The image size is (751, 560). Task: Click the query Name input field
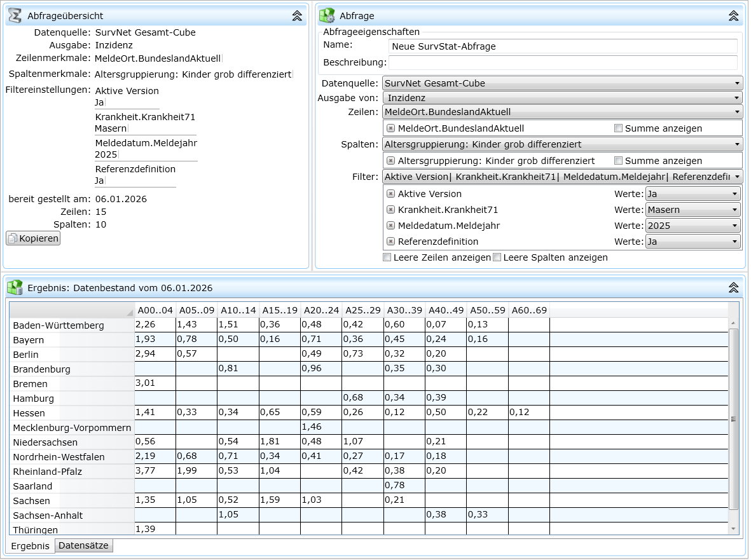(562, 46)
